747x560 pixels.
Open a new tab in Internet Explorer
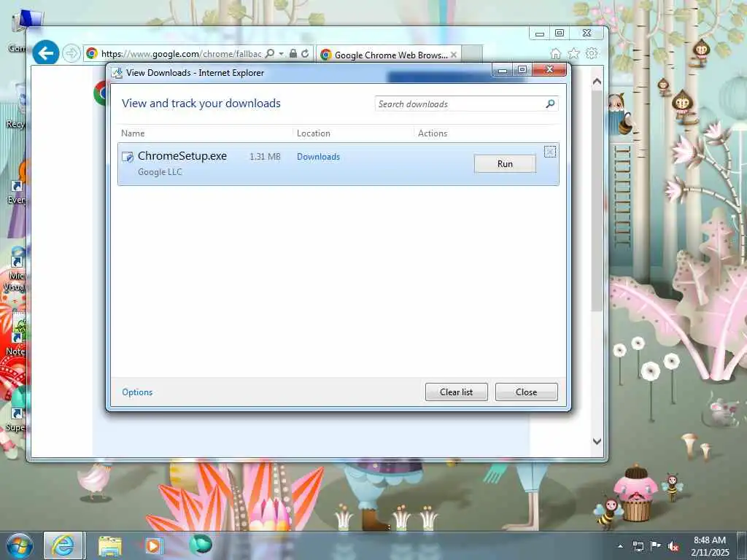[472, 54]
